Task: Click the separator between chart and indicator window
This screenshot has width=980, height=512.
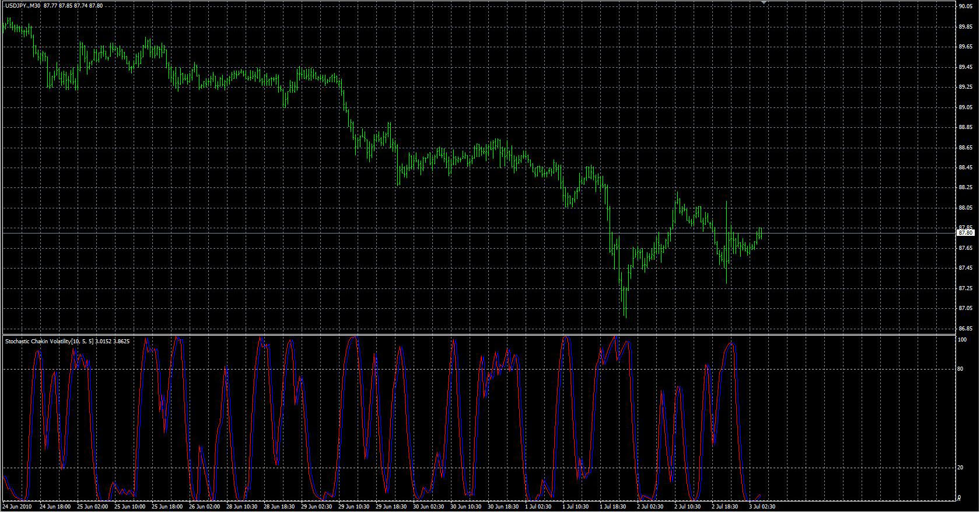Action: pos(478,335)
